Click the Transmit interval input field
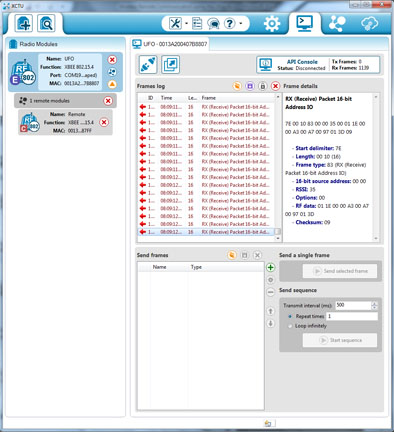This screenshot has height=432, width=394. coord(353,305)
